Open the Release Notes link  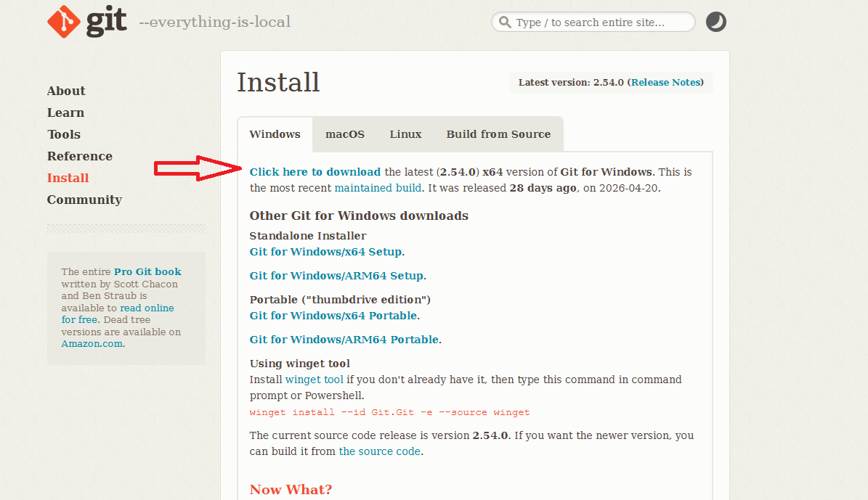666,83
